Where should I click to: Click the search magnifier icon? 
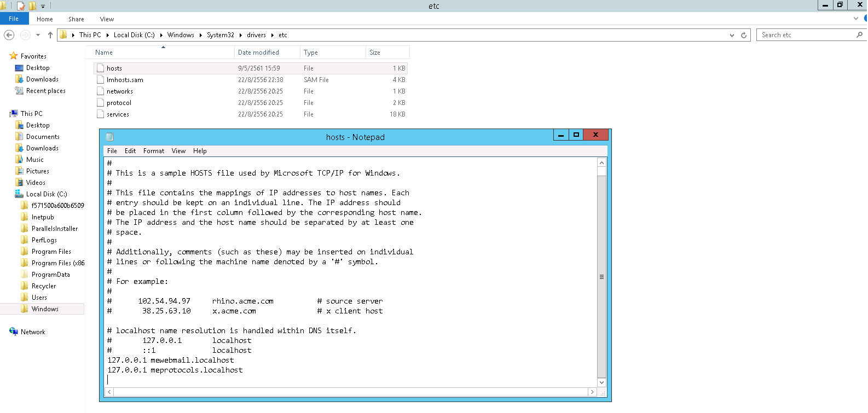[859, 35]
